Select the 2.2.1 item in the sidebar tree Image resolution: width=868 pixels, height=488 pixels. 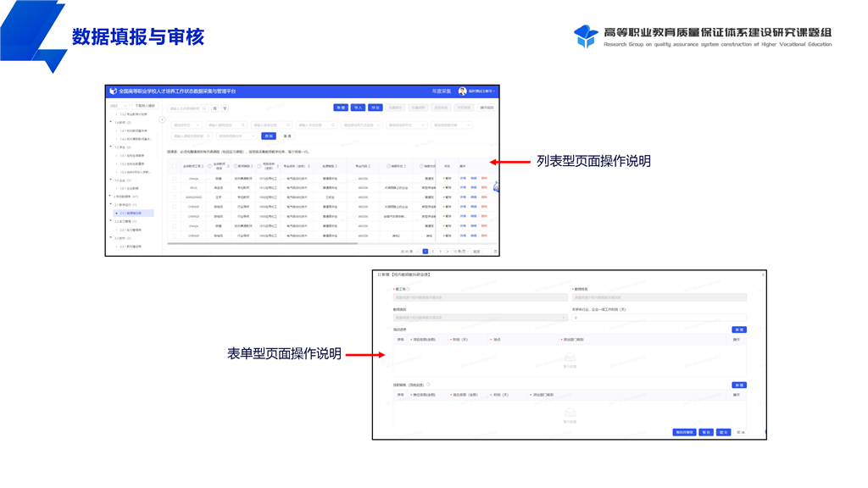131,230
